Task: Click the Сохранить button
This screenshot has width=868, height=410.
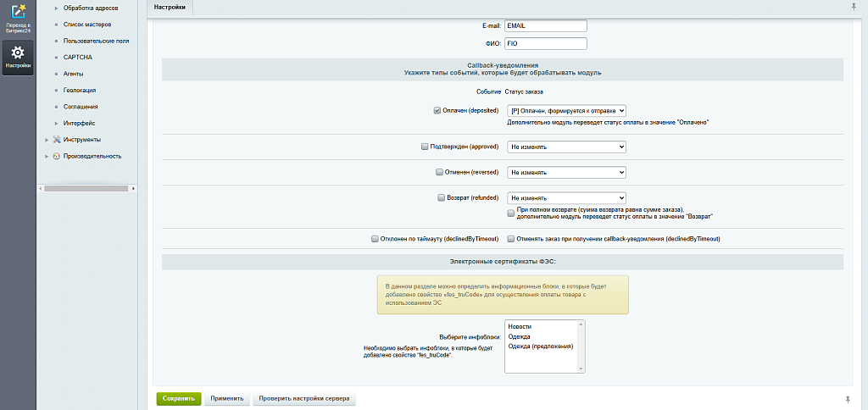Action: (x=178, y=398)
